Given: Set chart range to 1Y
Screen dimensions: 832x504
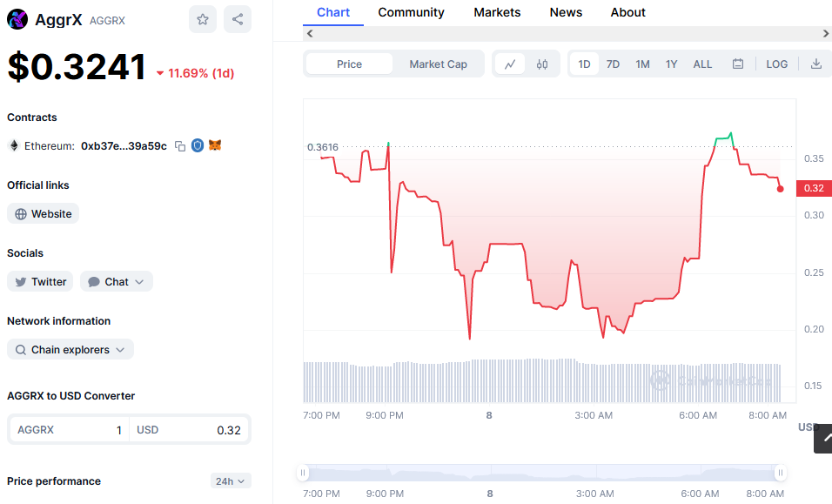Looking at the screenshot, I should (671, 64).
